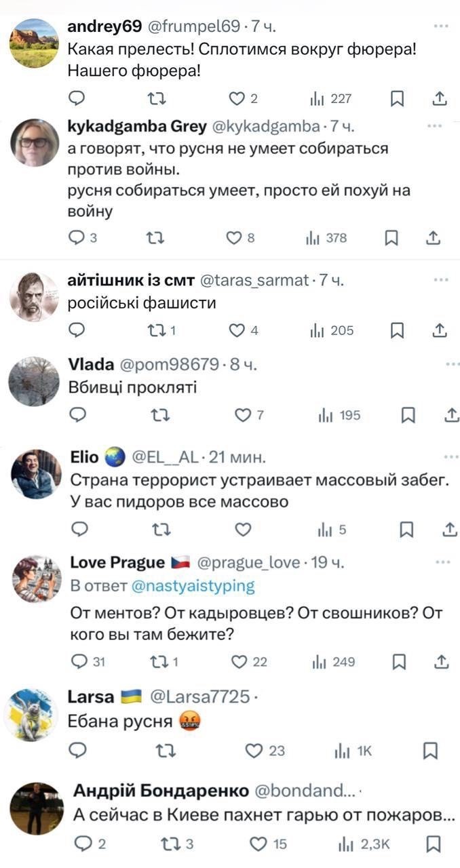Retweet the post by айтішник із смт
Viewport: 460px width, 868px height.
(x=156, y=330)
